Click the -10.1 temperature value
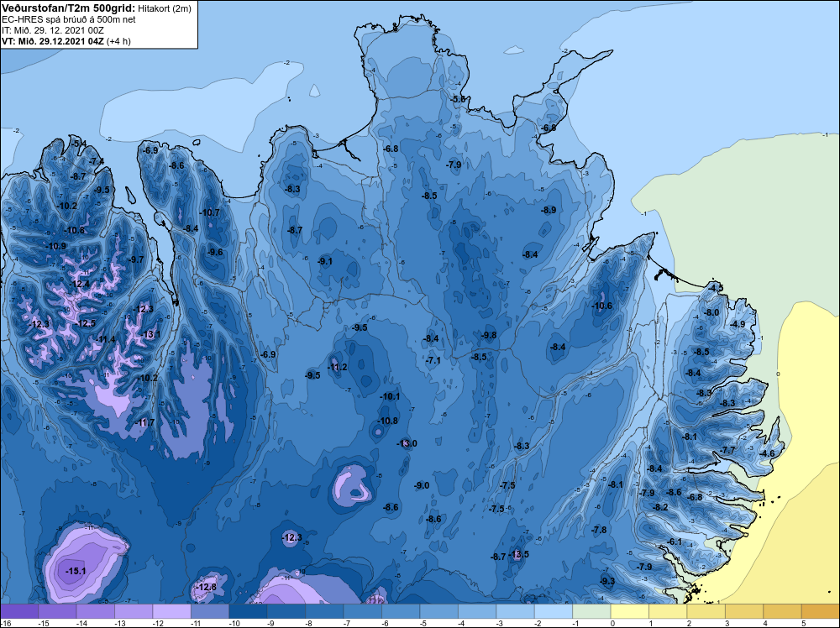The image size is (840, 628). (x=390, y=397)
